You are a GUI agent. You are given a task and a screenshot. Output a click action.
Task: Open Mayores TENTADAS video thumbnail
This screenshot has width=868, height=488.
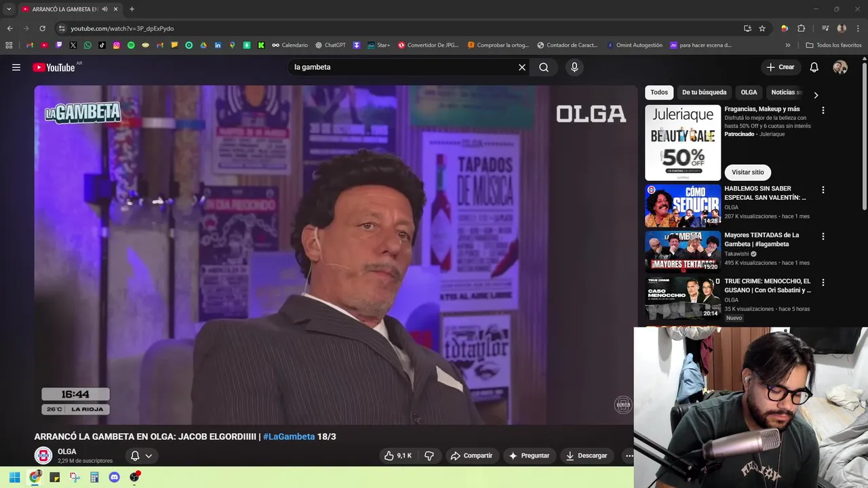pos(683,252)
